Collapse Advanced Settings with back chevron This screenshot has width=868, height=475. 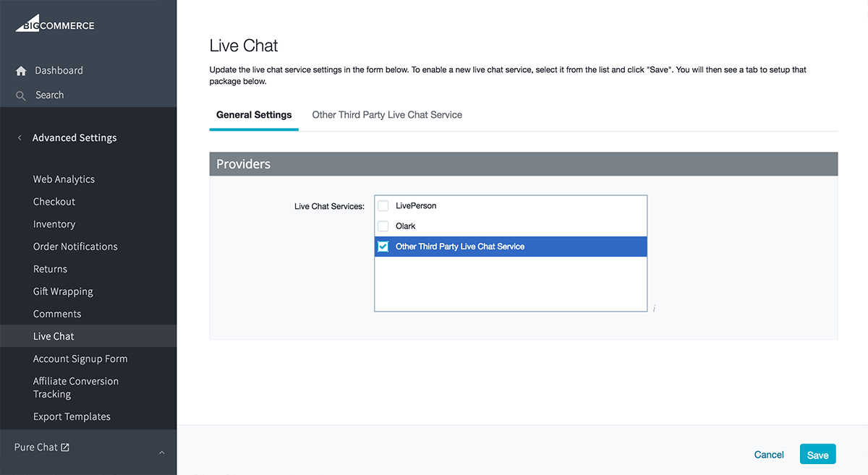[x=20, y=138]
